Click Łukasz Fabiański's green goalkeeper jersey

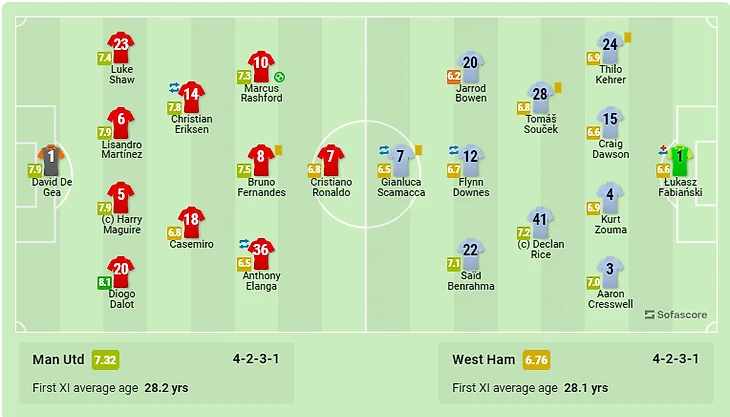pyautogui.click(x=680, y=160)
